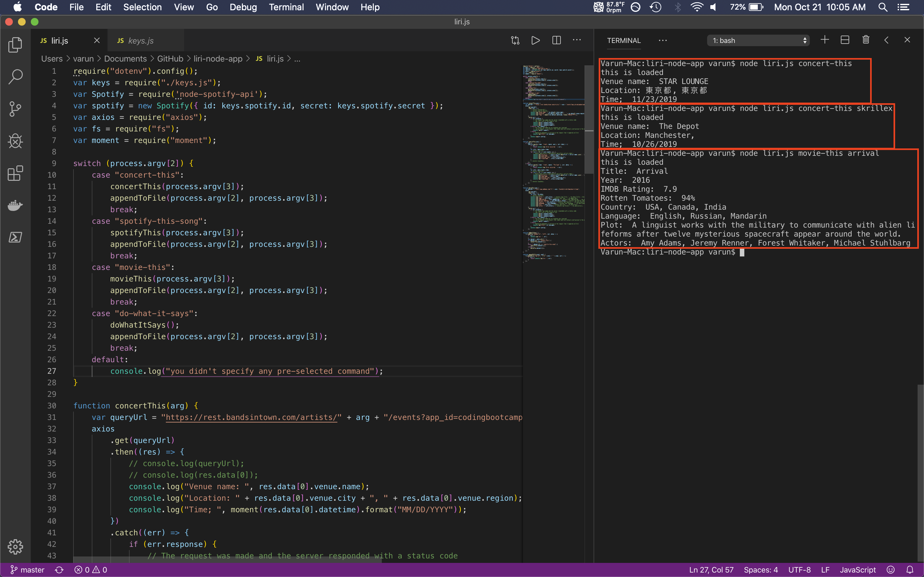Open the Source Control view

tap(15, 109)
